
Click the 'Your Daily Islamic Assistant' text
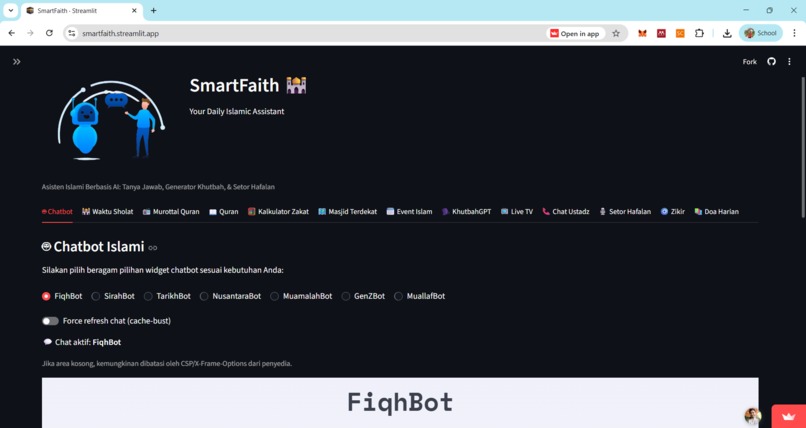tap(236, 111)
